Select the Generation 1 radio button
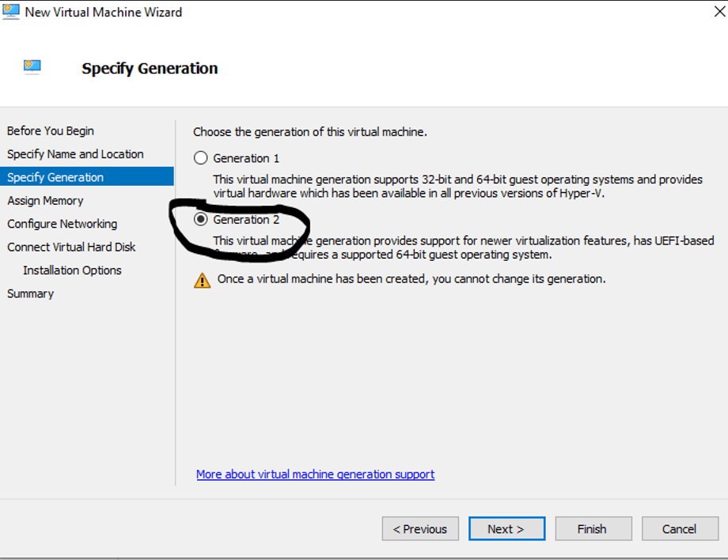The image size is (728, 560). (201, 158)
